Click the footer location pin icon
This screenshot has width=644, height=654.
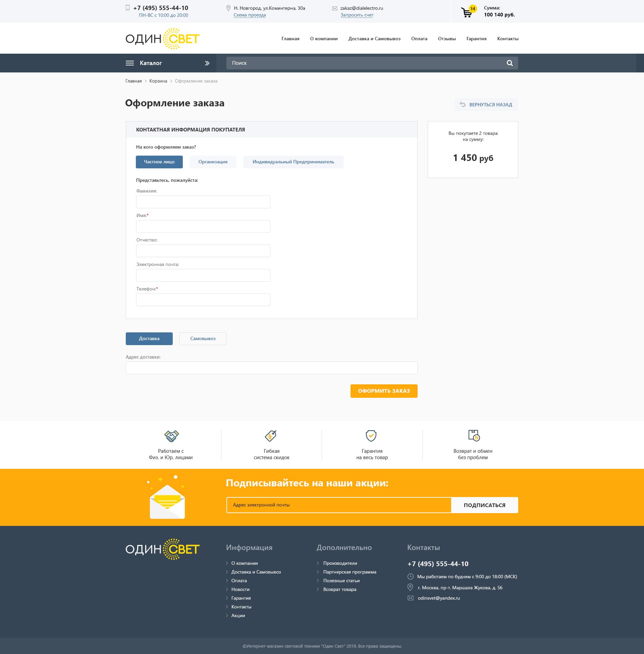(x=410, y=587)
